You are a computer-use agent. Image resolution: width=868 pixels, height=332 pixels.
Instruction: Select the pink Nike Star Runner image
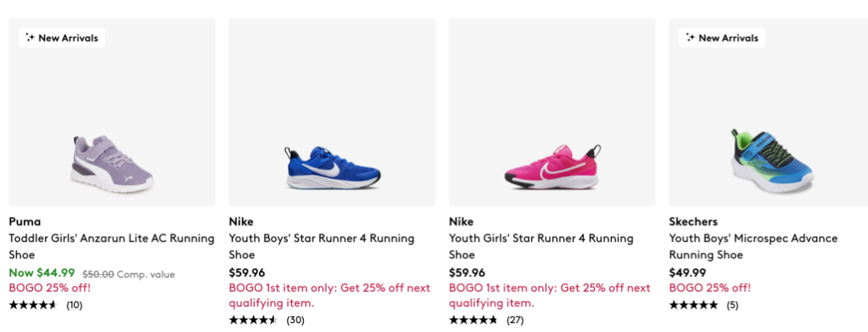tap(552, 166)
